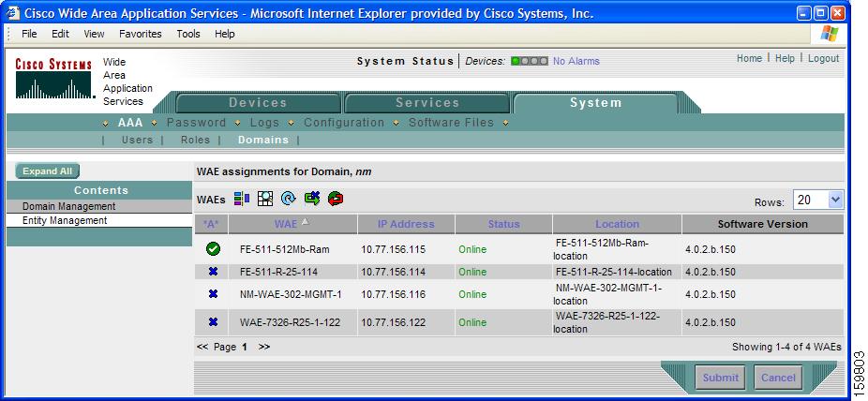Assign all WAEs using green arrow icon
The width and height of the screenshot is (868, 401).
[x=312, y=199]
